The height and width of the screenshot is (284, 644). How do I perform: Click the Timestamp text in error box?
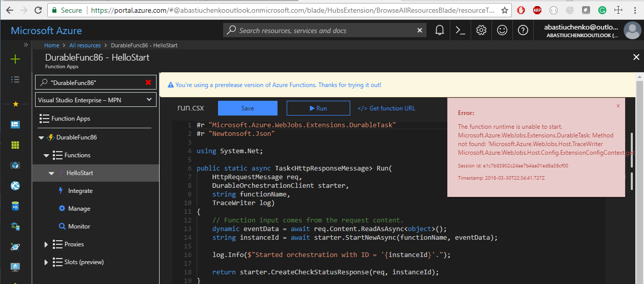coord(501,178)
